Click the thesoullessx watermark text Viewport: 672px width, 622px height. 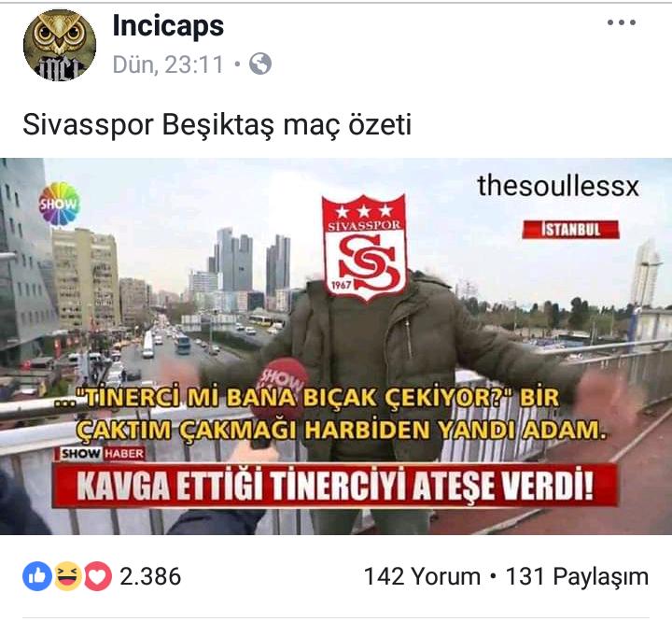[558, 186]
